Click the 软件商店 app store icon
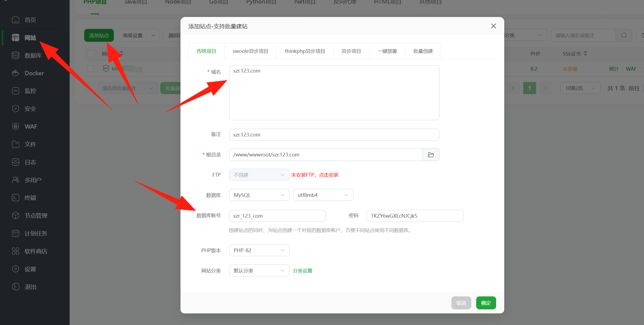 pyautogui.click(x=16, y=251)
